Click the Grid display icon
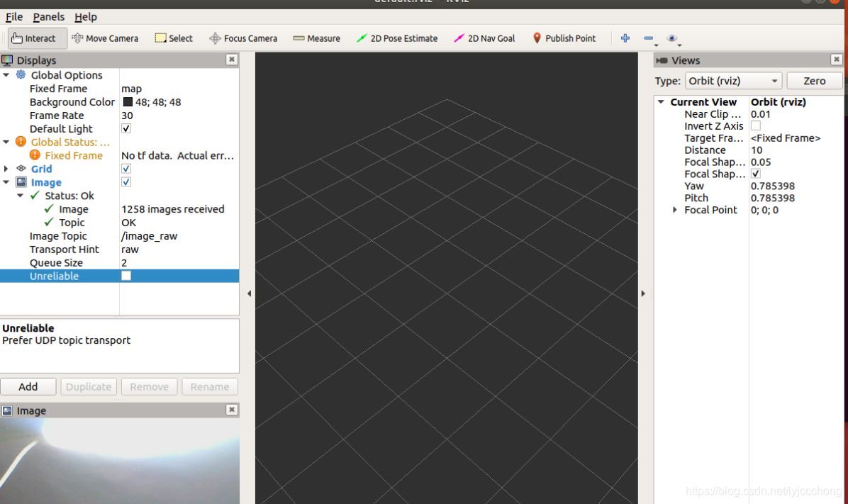The height and width of the screenshot is (504, 848). [21, 169]
